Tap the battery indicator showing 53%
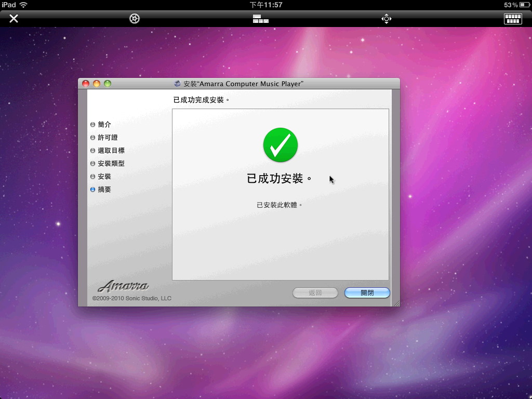532x399 pixels. click(516, 5)
